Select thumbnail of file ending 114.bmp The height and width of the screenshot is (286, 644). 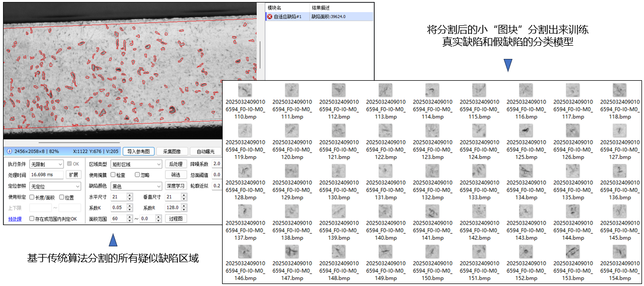click(x=432, y=90)
